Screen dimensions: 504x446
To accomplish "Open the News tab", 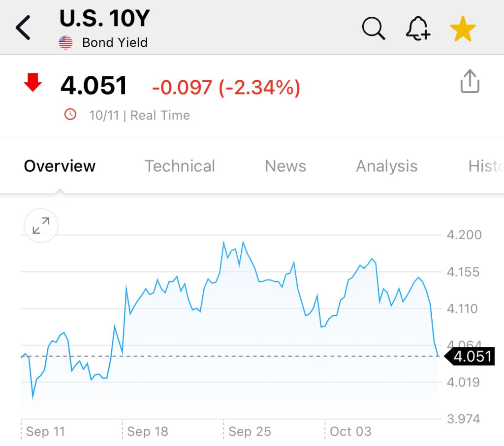I will [285, 166].
